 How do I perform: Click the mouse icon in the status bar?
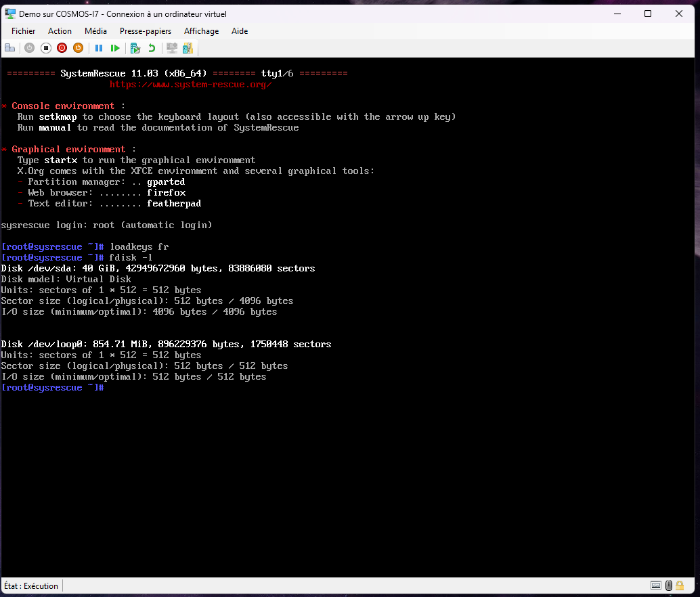[x=669, y=585]
